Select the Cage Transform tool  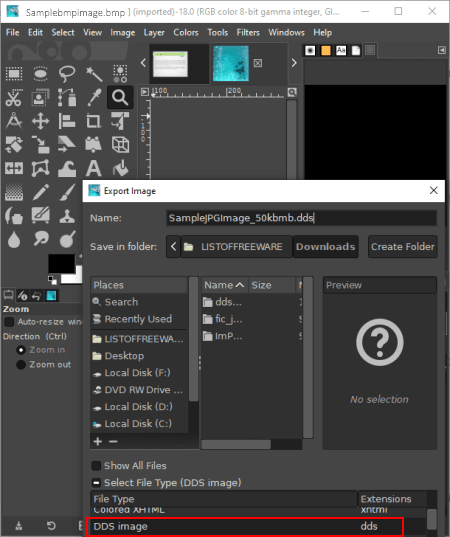coord(40,168)
